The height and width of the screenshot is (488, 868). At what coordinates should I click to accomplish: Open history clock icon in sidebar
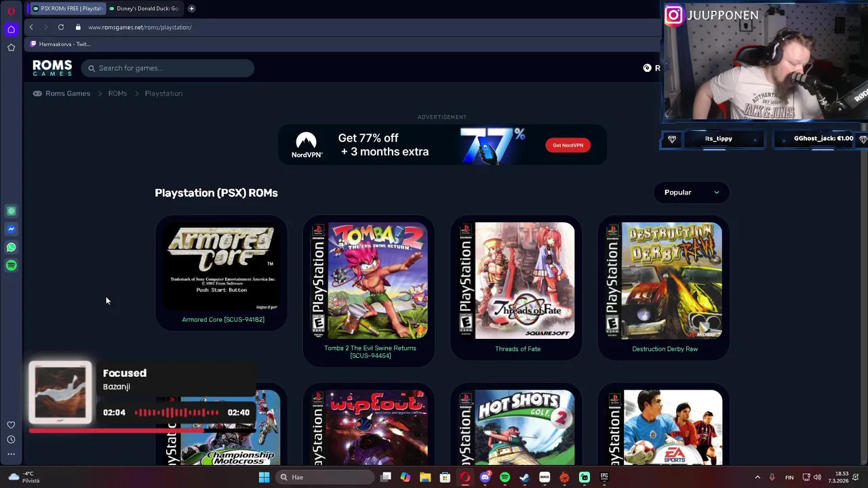pyautogui.click(x=11, y=439)
